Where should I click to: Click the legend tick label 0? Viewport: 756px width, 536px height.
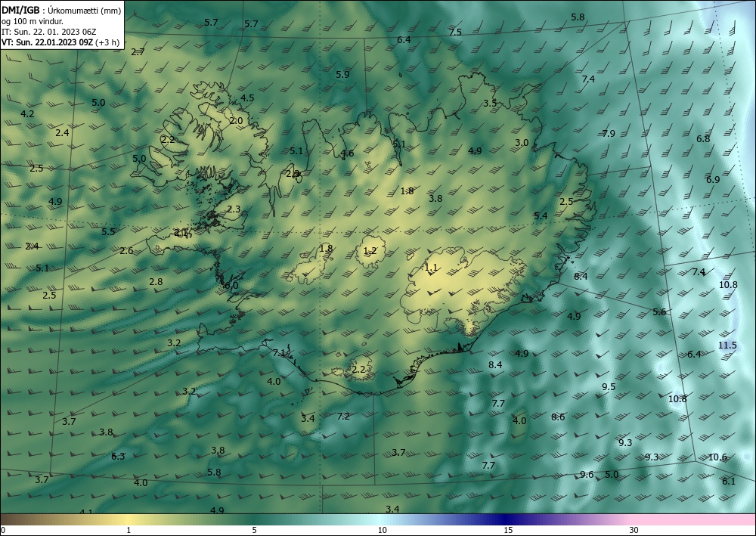tap(3, 531)
